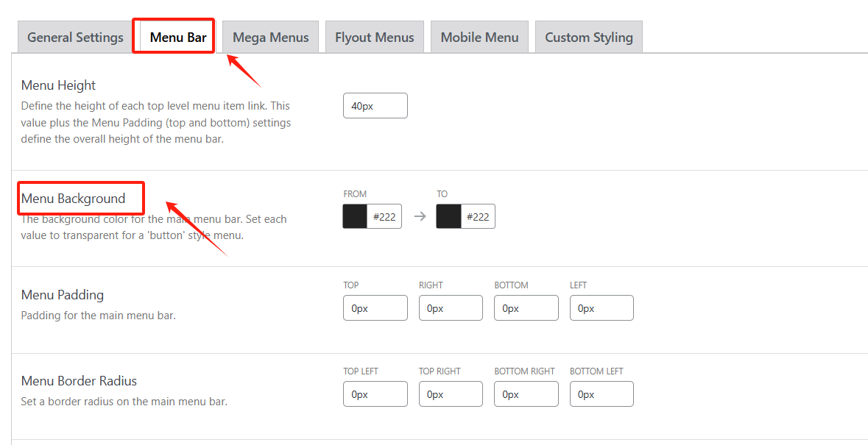This screenshot has height=445, width=868.
Task: Select the Flyout Menus tab
Action: coord(374,37)
